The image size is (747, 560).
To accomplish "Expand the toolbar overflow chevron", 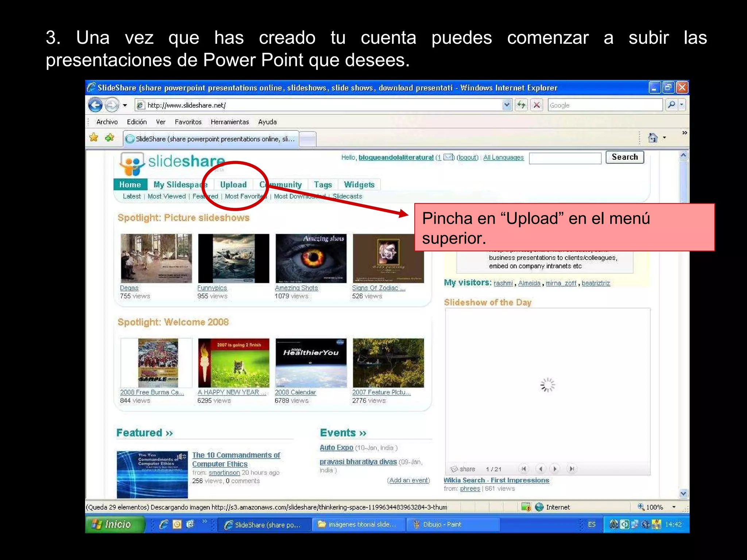I will pos(685,133).
